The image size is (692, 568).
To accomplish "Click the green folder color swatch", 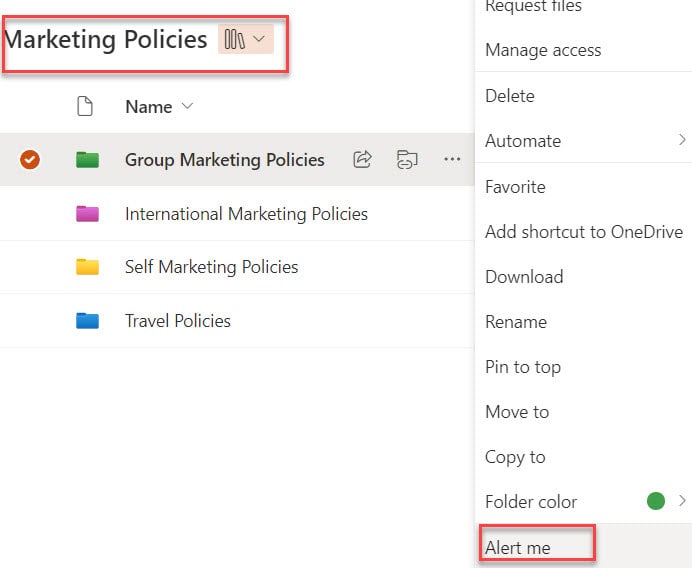I will [x=656, y=501].
